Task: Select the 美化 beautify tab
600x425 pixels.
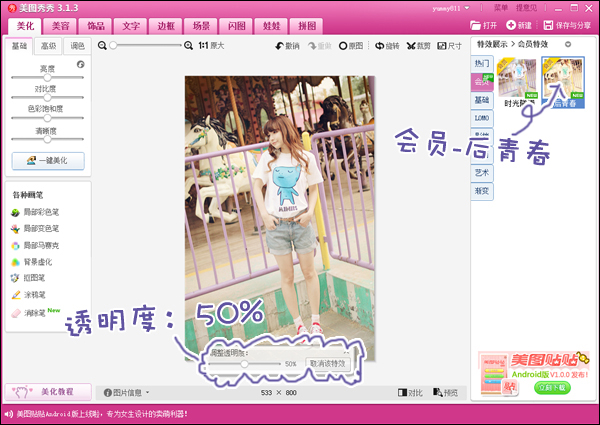Action: click(x=25, y=26)
